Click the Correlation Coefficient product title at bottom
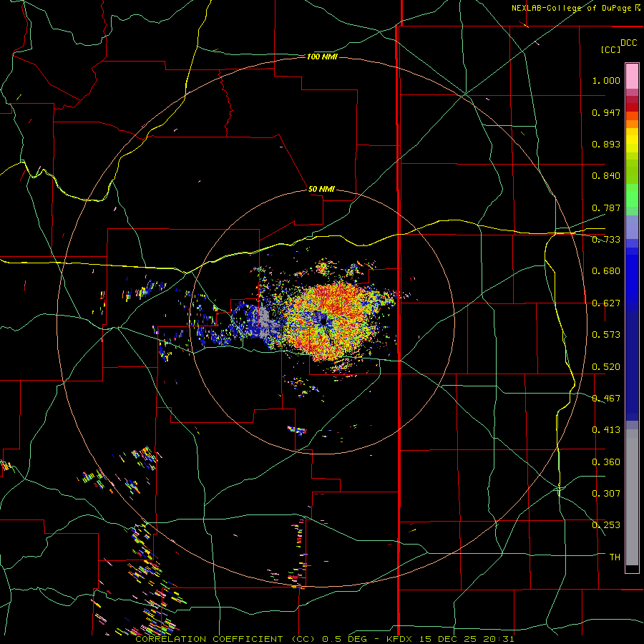The height and width of the screenshot is (644, 644). [x=324, y=639]
